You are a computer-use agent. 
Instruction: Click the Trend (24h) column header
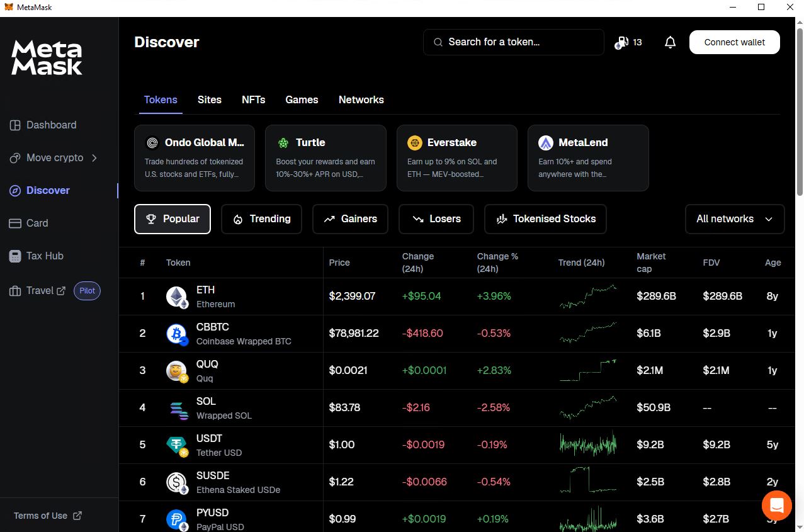click(581, 263)
